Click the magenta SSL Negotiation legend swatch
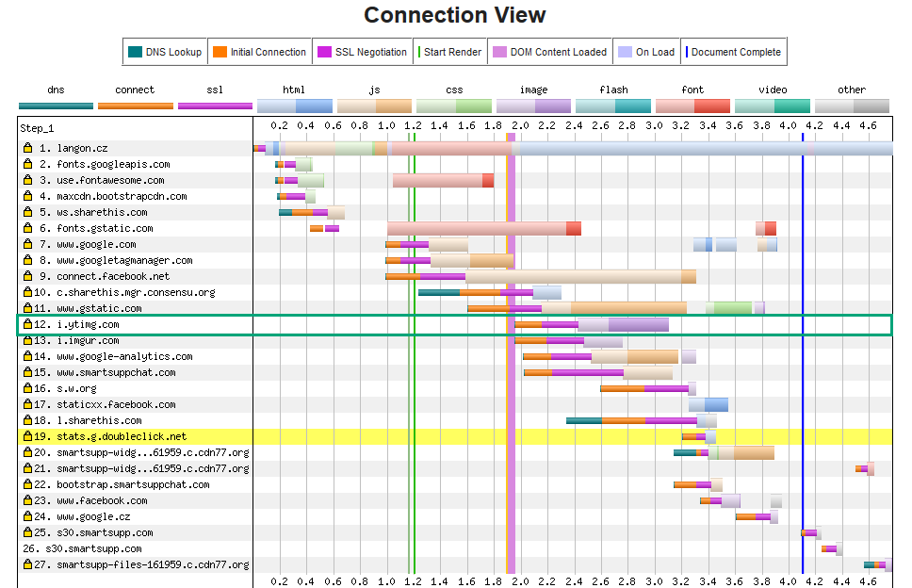The width and height of the screenshot is (912, 588). click(324, 52)
